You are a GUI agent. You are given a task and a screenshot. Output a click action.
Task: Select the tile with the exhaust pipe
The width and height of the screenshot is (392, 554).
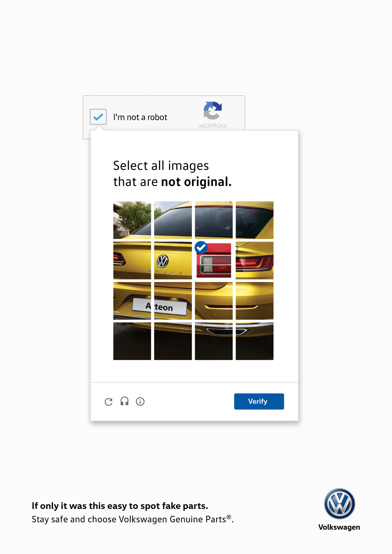(x=214, y=341)
